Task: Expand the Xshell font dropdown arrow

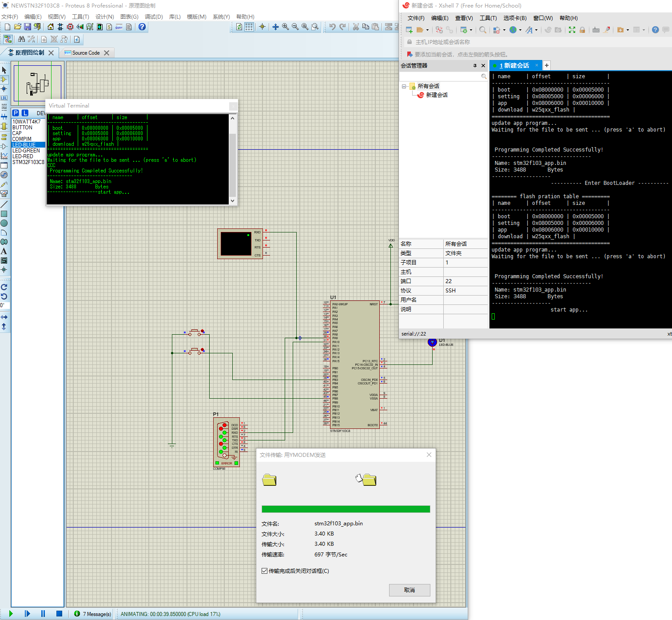Action: click(x=537, y=30)
